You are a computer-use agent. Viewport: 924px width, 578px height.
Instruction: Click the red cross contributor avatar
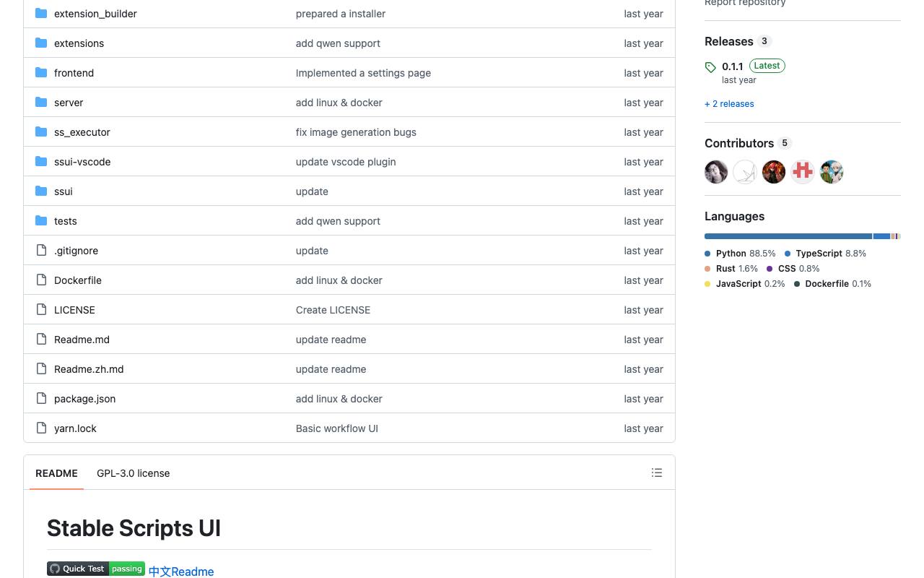click(x=803, y=172)
